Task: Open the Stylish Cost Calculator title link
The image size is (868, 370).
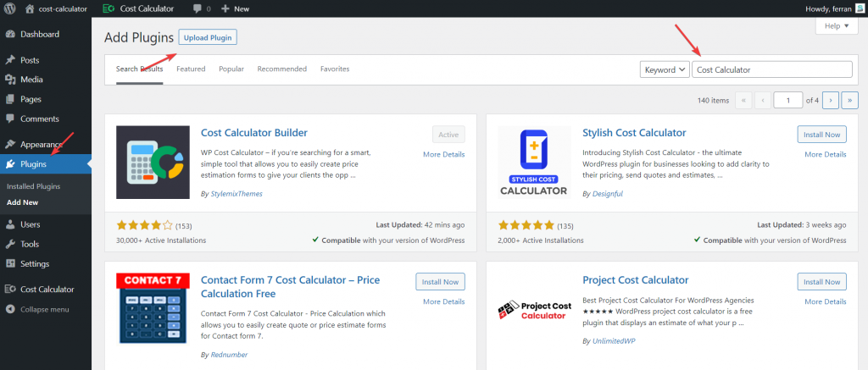Action: tap(634, 133)
